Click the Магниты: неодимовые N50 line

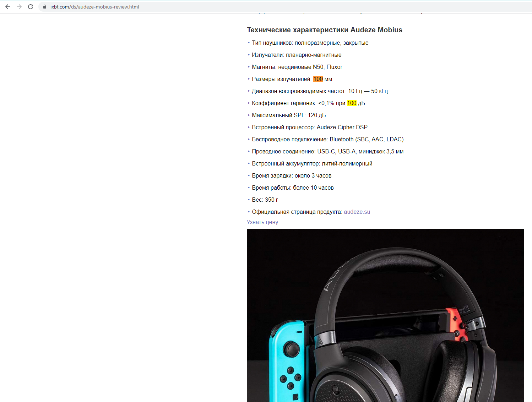[297, 67]
